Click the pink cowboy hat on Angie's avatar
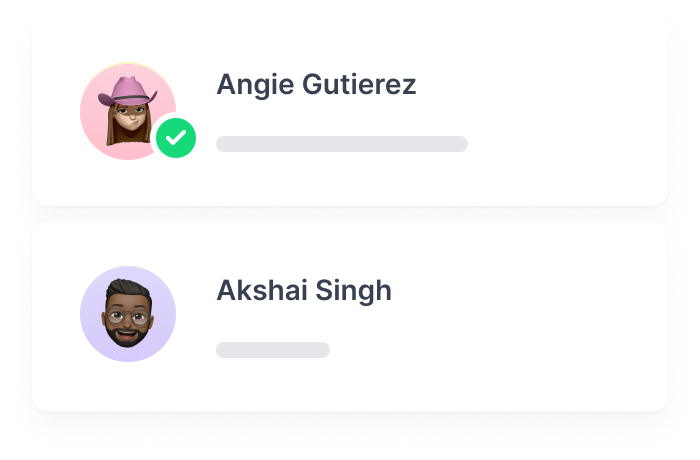The image size is (700, 460). pos(128,91)
